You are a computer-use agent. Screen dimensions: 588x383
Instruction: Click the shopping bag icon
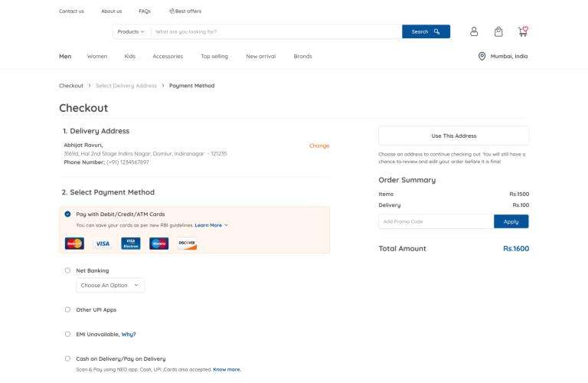tap(498, 31)
